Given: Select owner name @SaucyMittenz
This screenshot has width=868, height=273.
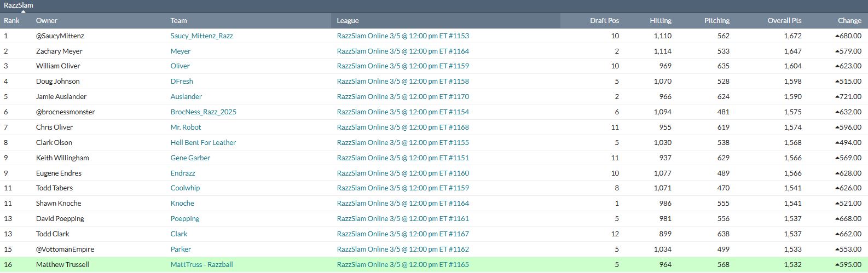Looking at the screenshot, I should pos(60,36).
